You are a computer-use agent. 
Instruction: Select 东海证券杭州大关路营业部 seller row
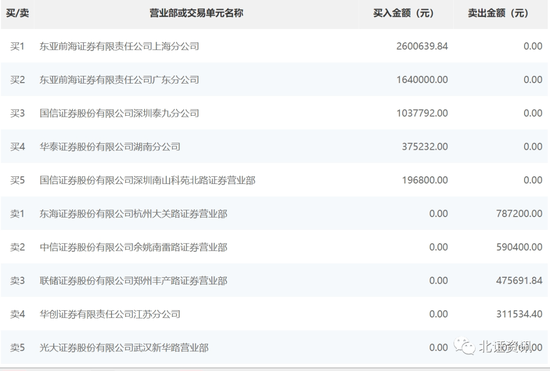point(274,214)
